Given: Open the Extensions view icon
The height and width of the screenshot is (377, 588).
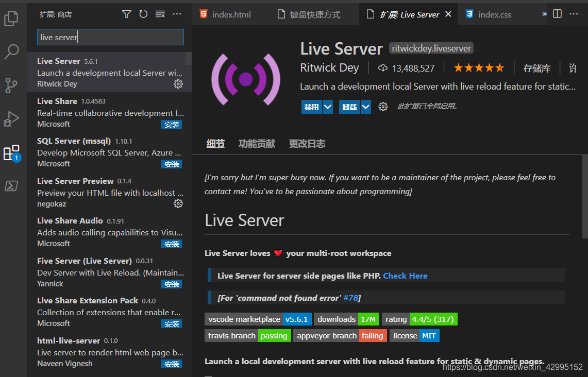Looking at the screenshot, I should tap(11, 153).
